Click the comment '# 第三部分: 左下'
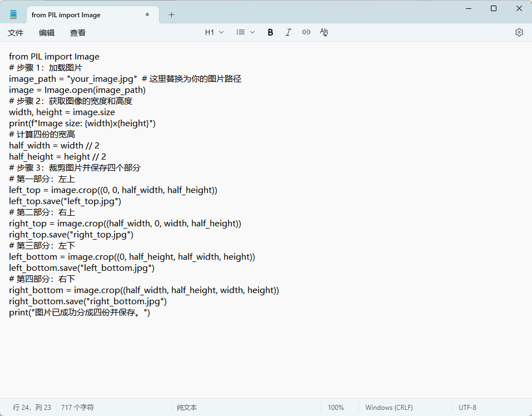Viewport: 532px width, 416px height. [42, 245]
